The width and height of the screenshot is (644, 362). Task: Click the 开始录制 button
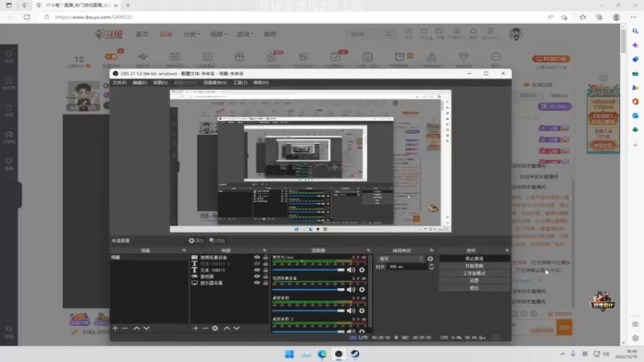point(474,266)
